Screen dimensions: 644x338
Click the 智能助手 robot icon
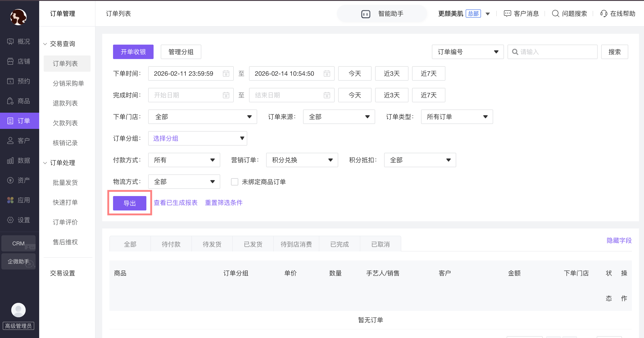click(365, 14)
